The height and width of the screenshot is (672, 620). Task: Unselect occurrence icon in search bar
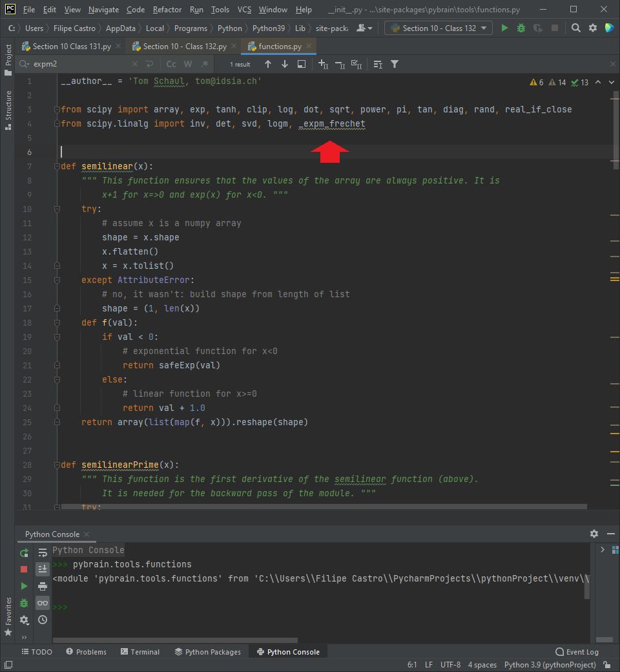click(x=340, y=64)
